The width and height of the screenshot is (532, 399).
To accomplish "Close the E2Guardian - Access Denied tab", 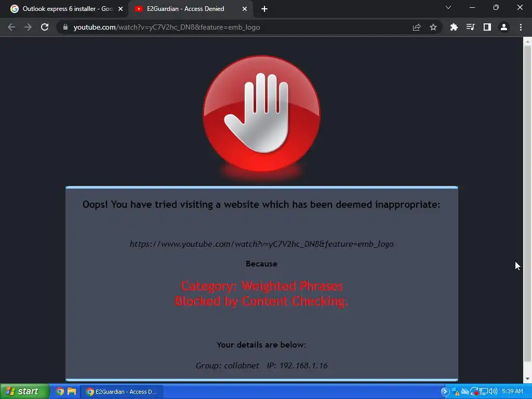I will (x=245, y=9).
